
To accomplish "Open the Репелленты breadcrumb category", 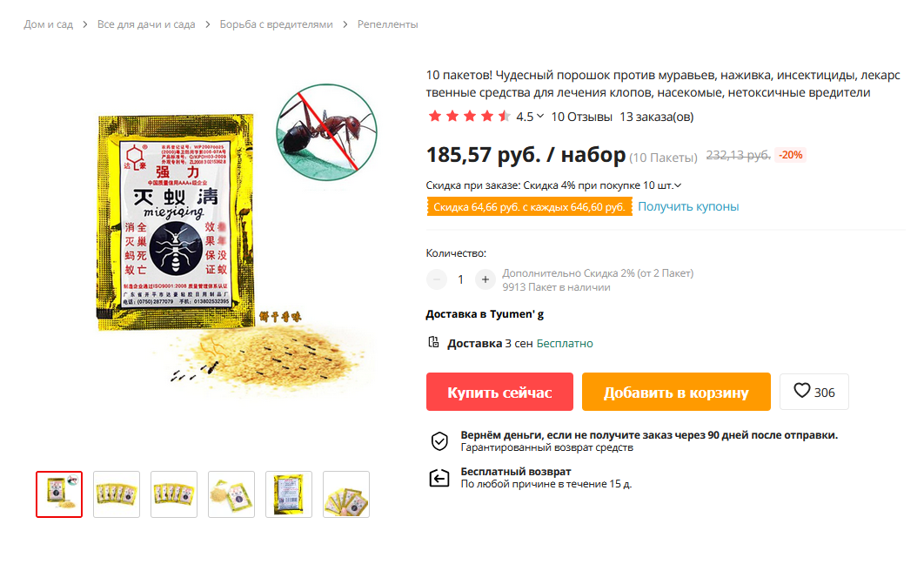I will click(388, 24).
